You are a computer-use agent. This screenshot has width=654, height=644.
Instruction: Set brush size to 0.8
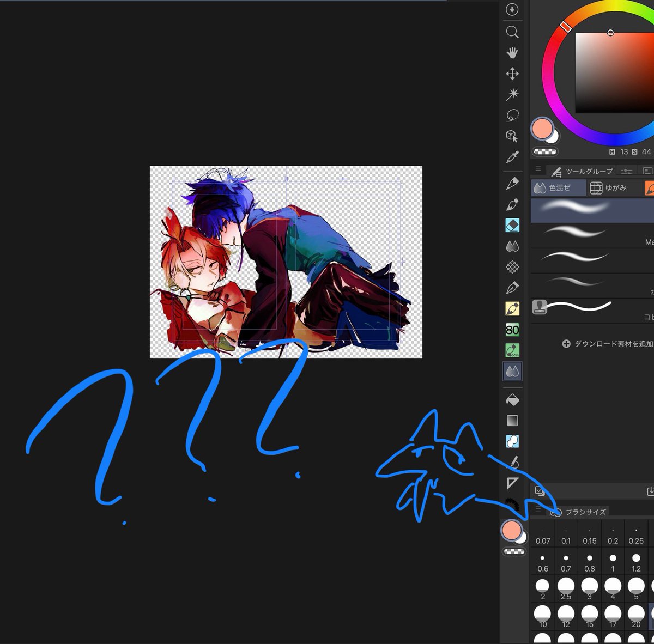[590, 562]
